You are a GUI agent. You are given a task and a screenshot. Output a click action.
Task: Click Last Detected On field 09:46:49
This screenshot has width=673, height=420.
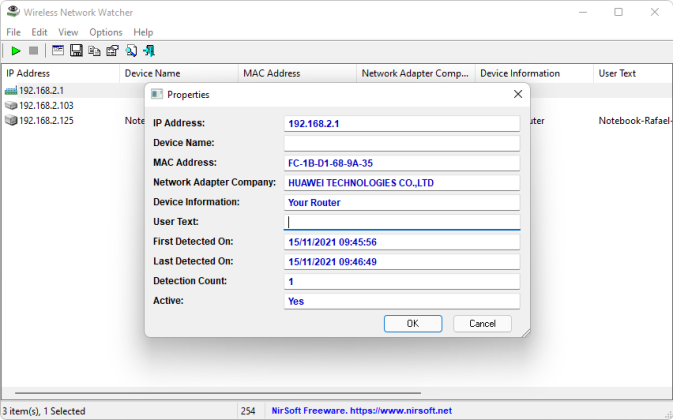tap(402, 262)
